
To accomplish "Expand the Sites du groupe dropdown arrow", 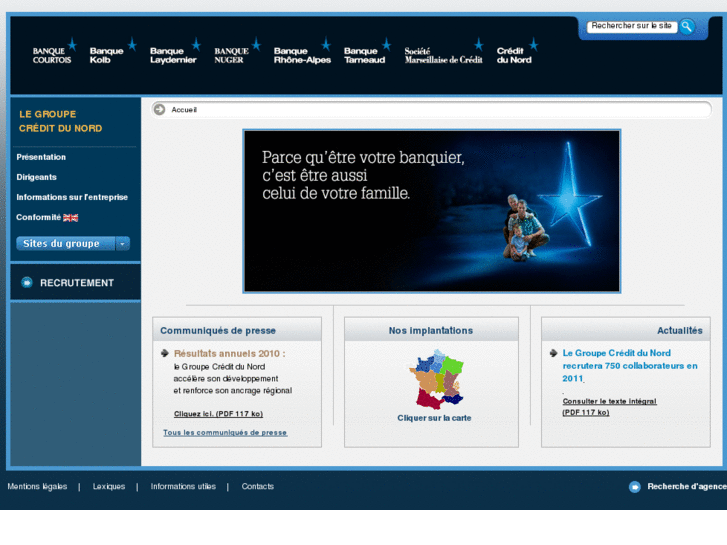I will click(122, 244).
